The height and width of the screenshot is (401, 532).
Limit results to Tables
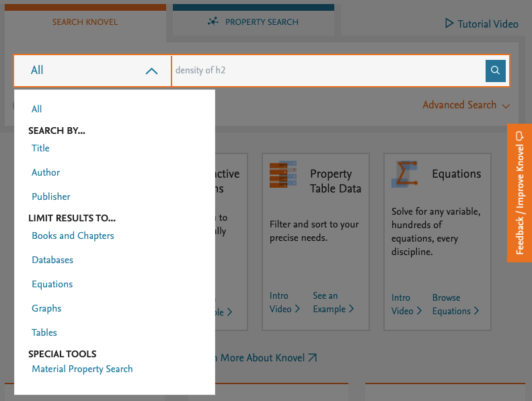(x=44, y=332)
